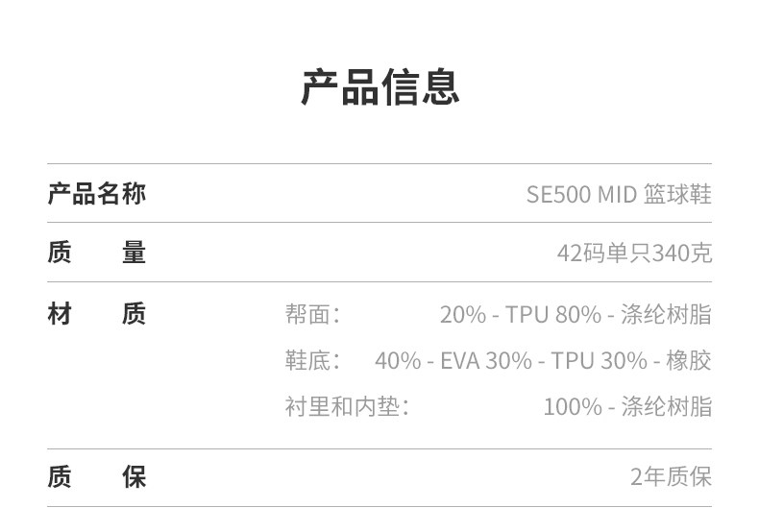Click the 42码 size text
The width and height of the screenshot is (759, 532).
578,254
